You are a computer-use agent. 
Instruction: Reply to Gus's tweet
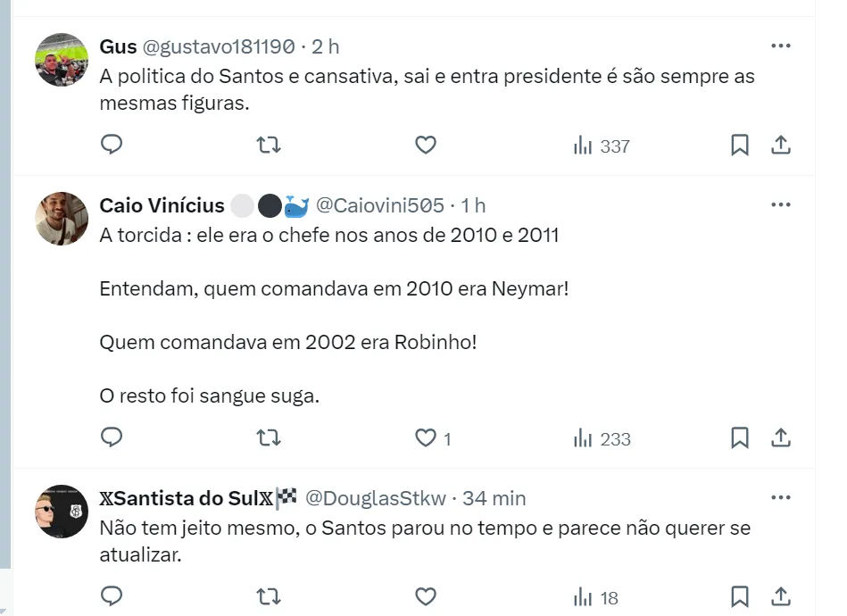(x=112, y=145)
